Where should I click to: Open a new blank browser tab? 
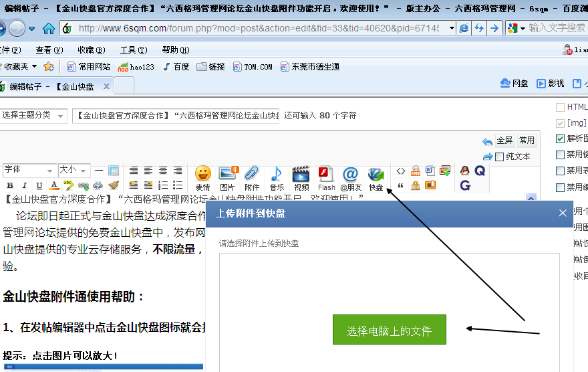point(124,86)
